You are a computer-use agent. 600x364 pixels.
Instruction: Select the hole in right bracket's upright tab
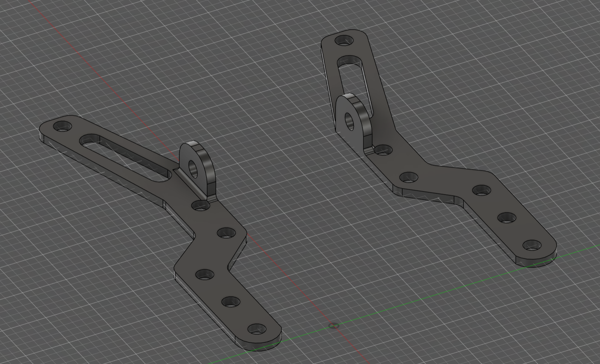(349, 121)
